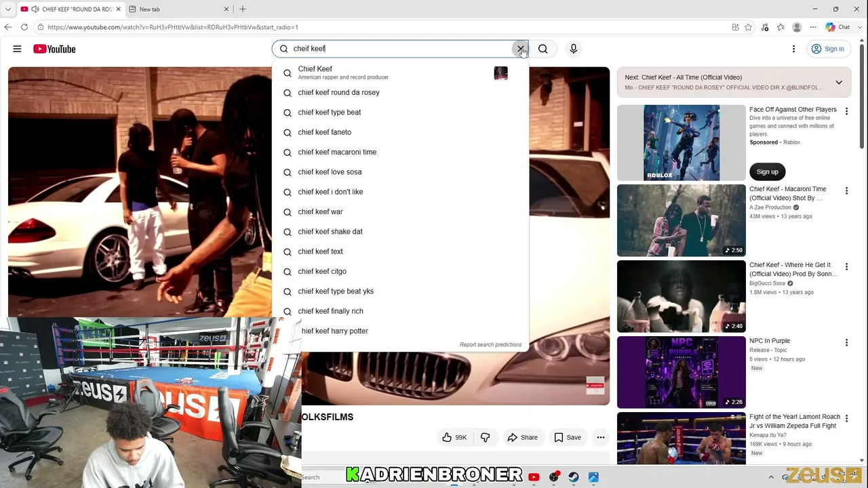Viewport: 868px width, 488px height.
Task: Select the chief keef war suggestion
Action: pyautogui.click(x=400, y=212)
